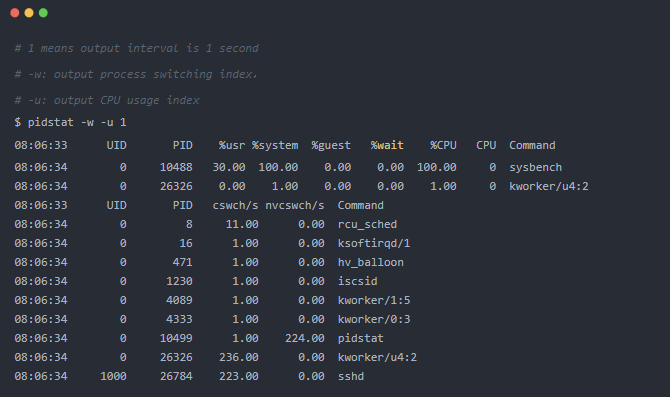Screen dimensions: 670x397
Task: Click kworker/0:3 command name
Action: click(x=374, y=319)
